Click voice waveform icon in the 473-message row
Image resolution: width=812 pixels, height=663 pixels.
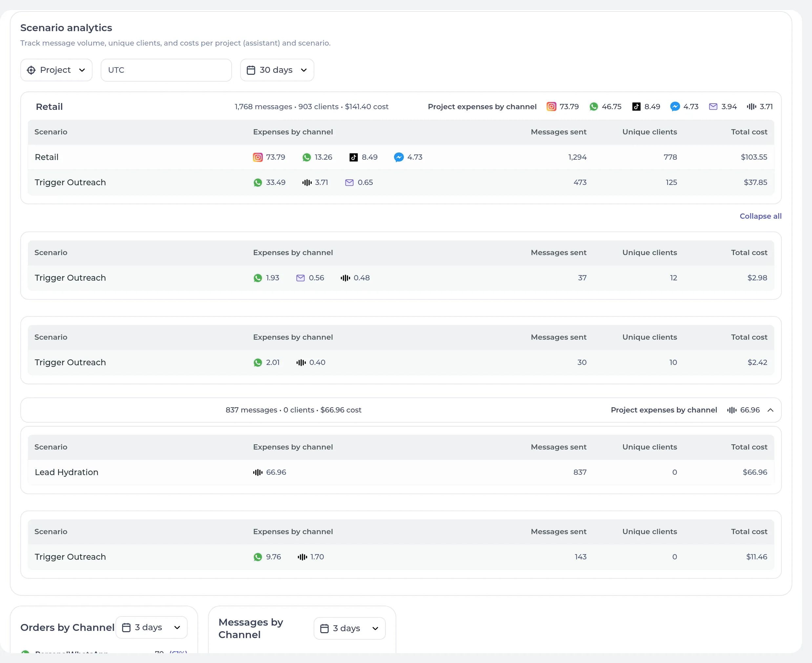(307, 183)
